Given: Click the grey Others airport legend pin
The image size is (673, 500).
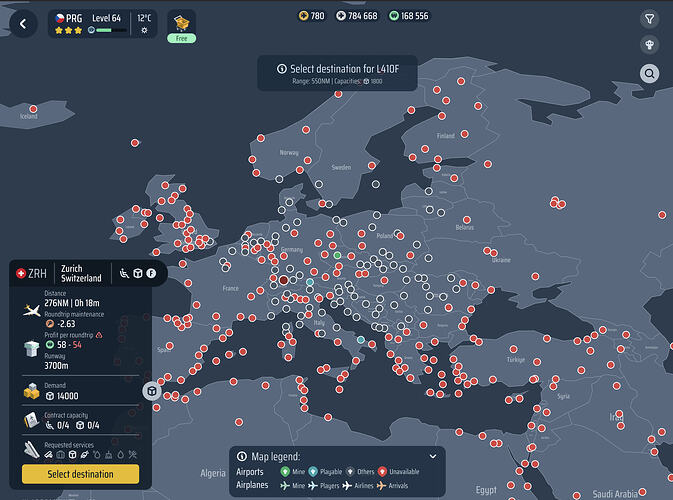Looking at the screenshot, I should 350,472.
